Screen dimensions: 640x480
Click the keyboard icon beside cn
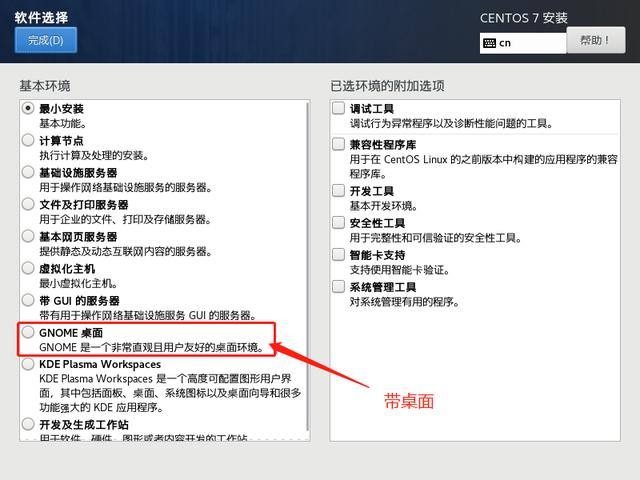489,43
